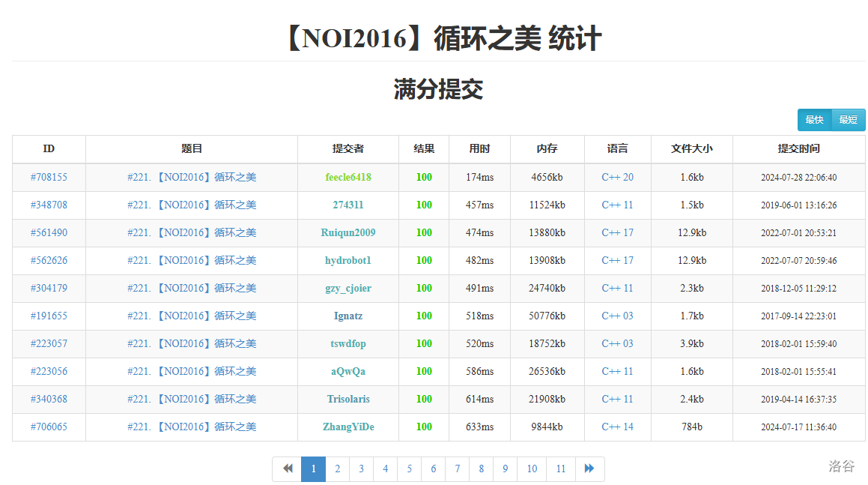Image resolution: width=868 pixels, height=485 pixels.
Task: Go to page 2 of results
Action: 337,469
